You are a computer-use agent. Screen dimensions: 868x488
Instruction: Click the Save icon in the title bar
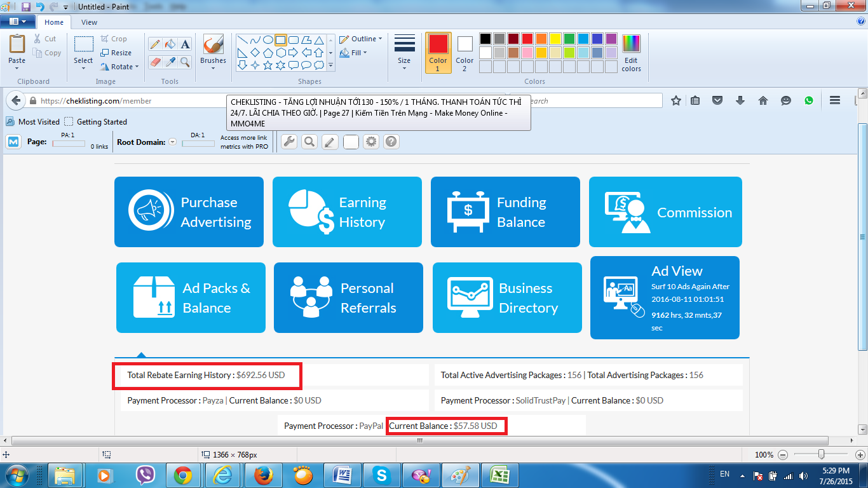tap(26, 6)
